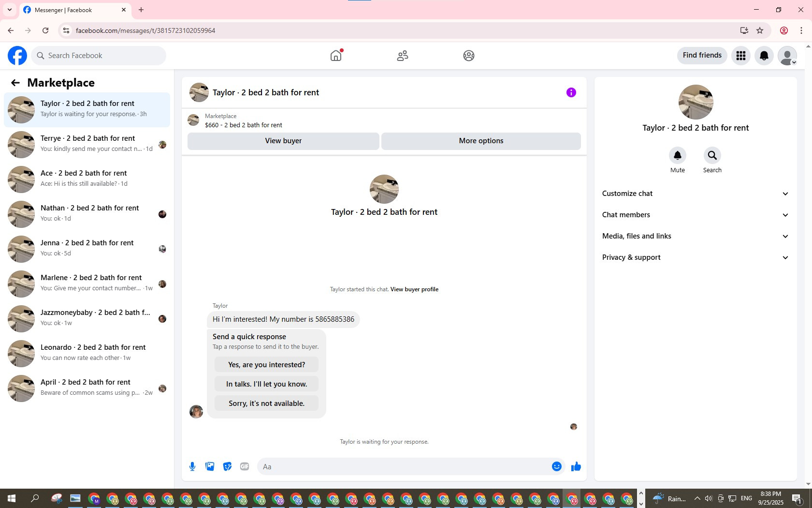812x508 pixels.
Task: Click Taylor listing photo in right panel
Action: tap(696, 102)
